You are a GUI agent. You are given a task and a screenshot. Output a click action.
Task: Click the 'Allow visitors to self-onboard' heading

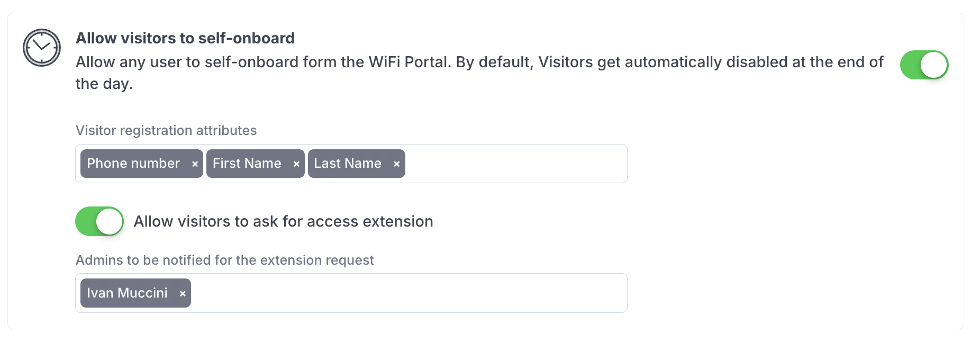(185, 38)
